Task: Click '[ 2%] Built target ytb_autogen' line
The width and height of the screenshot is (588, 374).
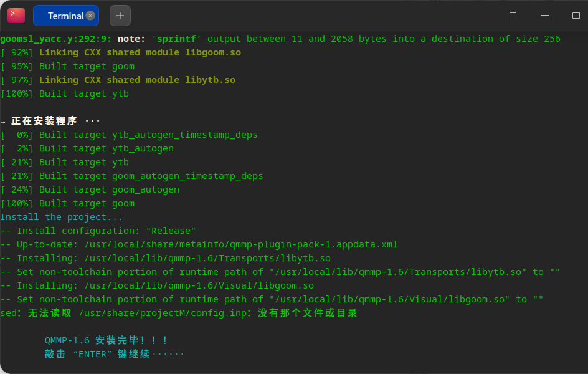Action: pyautogui.click(x=87, y=148)
